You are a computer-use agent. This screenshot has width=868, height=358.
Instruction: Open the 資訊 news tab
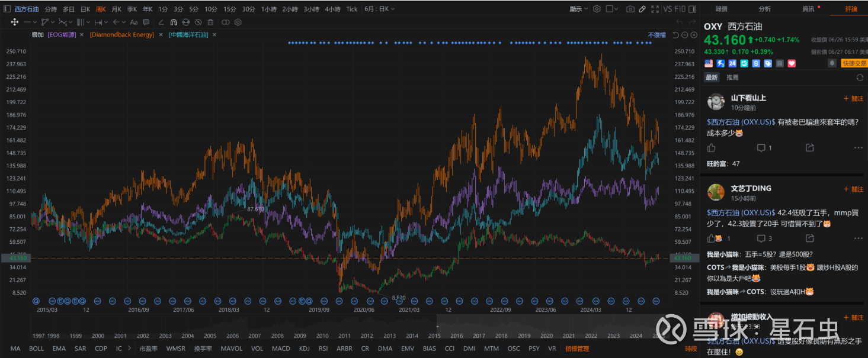(x=808, y=9)
